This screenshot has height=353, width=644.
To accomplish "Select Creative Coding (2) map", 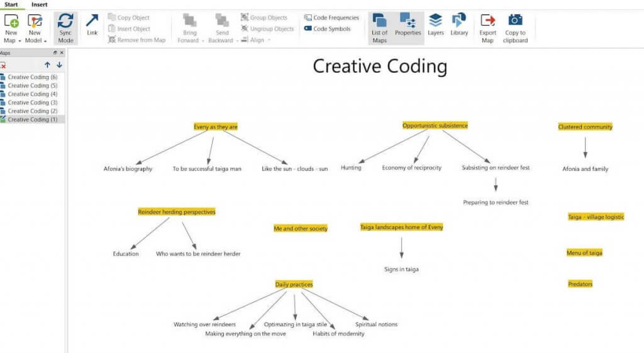I will [32, 111].
